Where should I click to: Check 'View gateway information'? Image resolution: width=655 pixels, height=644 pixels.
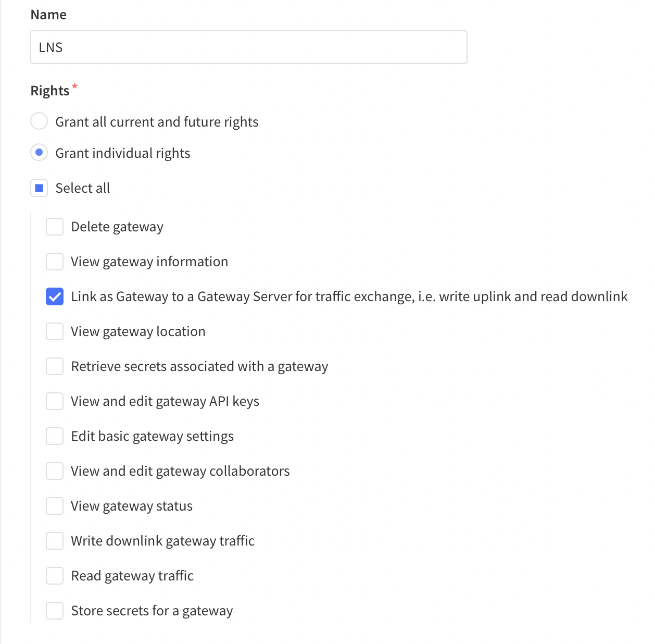pos(54,262)
